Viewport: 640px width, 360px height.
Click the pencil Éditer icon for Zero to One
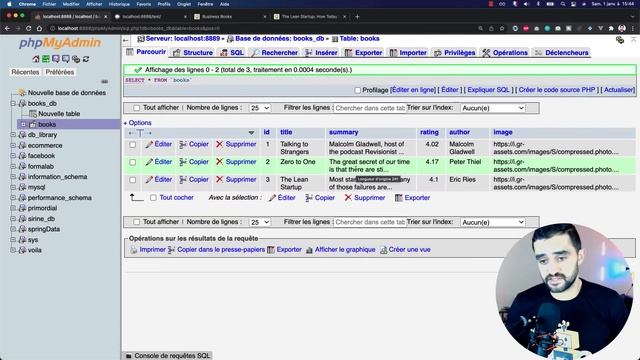(x=149, y=162)
